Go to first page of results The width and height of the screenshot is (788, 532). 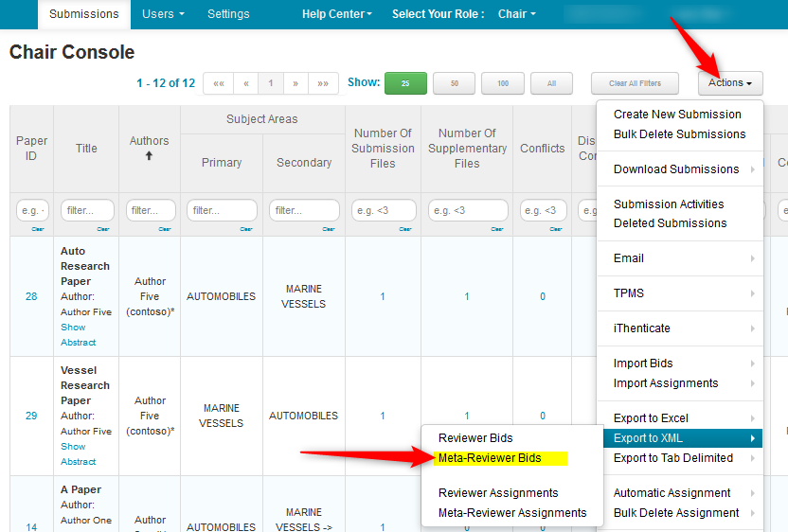click(x=218, y=83)
